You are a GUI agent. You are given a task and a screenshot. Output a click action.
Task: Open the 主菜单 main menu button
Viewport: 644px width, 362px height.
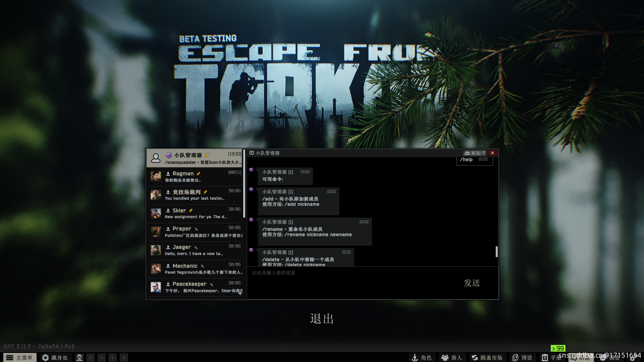click(19, 358)
